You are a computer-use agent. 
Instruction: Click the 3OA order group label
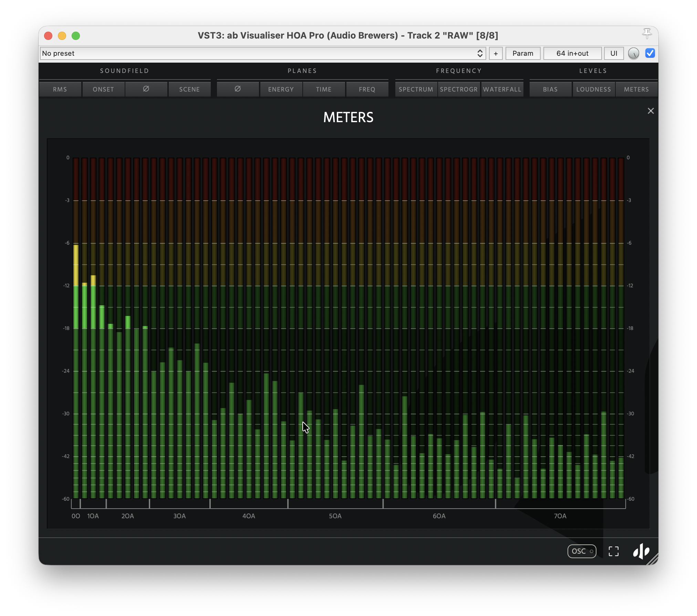tap(179, 516)
